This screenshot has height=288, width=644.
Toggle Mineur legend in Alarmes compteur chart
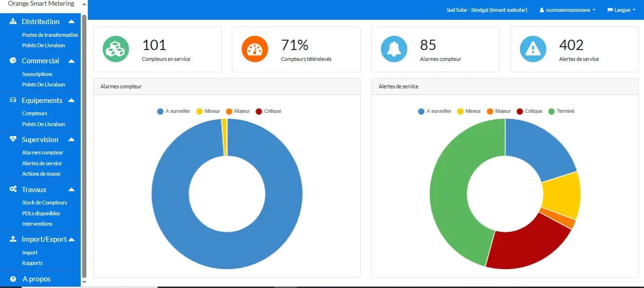(208, 111)
